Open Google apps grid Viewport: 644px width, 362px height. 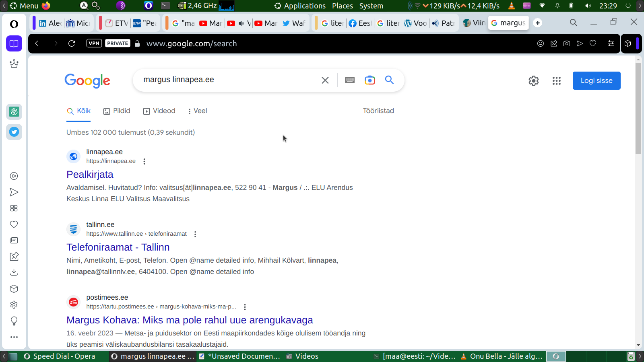click(x=557, y=81)
